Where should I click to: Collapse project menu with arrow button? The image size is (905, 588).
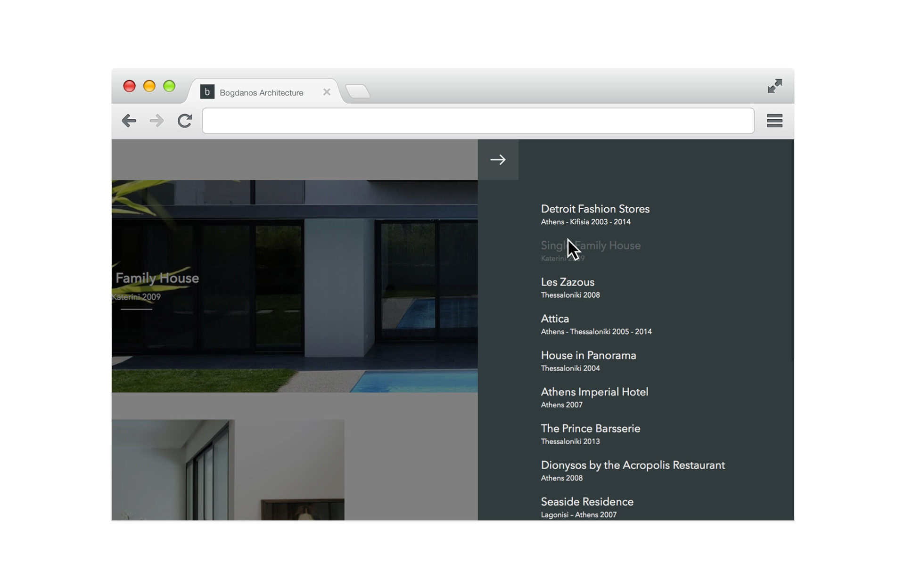(498, 159)
